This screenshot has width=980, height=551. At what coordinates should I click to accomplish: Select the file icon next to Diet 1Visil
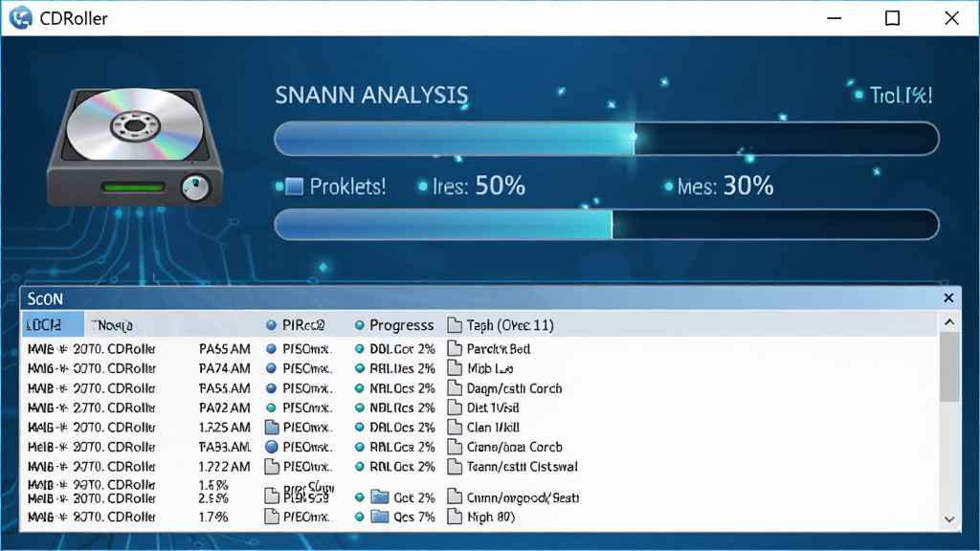click(x=455, y=408)
